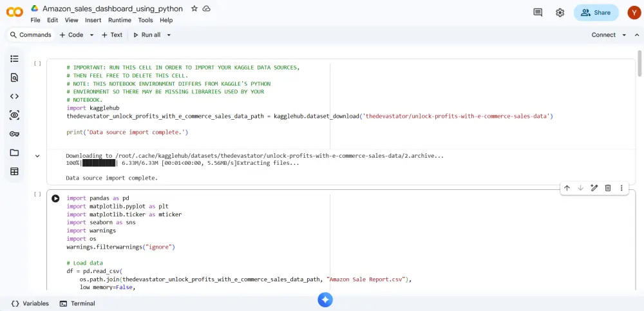Open the Table of contents sidebar icon
This screenshot has width=644, height=311.
point(14,59)
